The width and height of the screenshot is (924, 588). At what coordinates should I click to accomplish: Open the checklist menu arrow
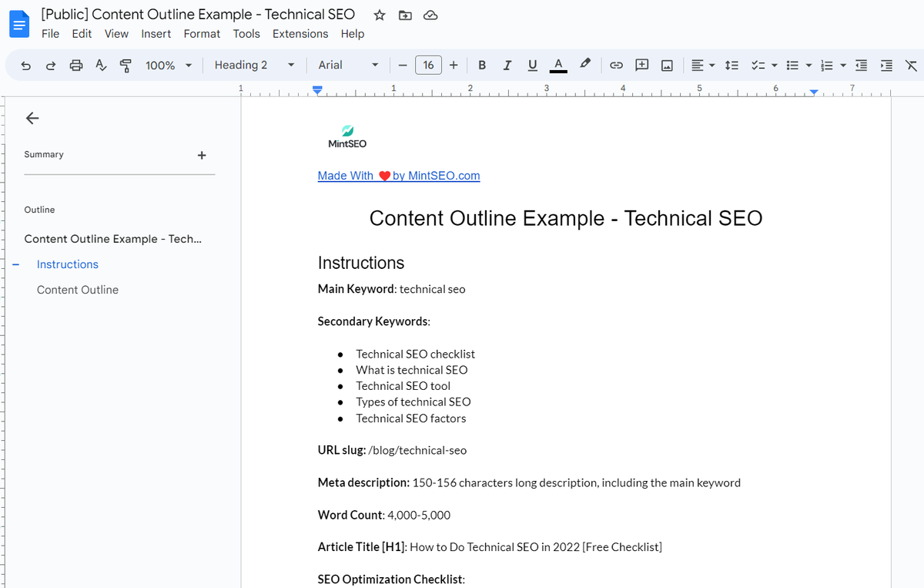click(x=774, y=66)
